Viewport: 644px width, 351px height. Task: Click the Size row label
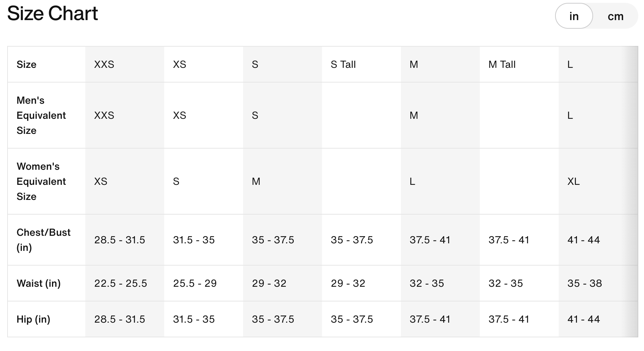click(27, 65)
